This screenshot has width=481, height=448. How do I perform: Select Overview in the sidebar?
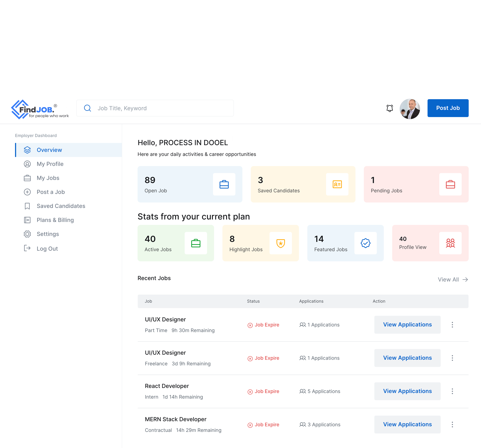point(68,150)
